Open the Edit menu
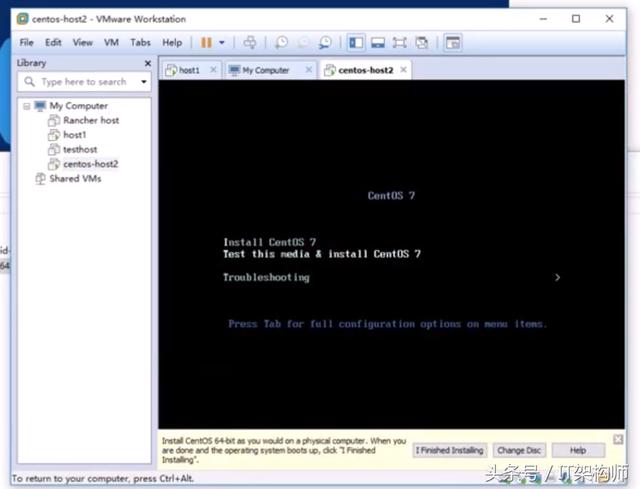The width and height of the screenshot is (640, 489). (x=53, y=42)
